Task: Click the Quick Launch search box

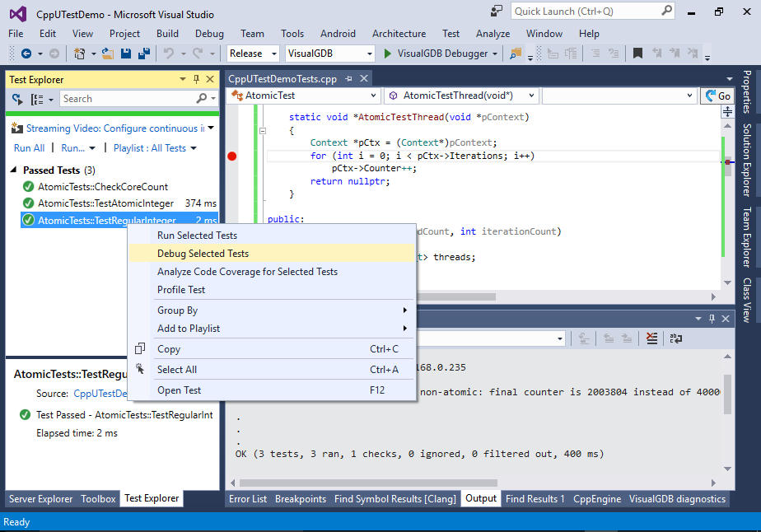Action: 593,12
